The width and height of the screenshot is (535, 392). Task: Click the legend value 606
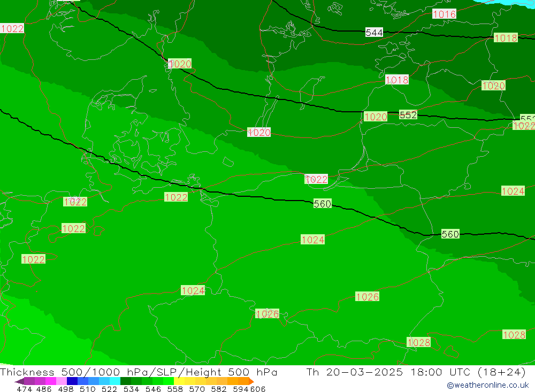(x=258, y=389)
